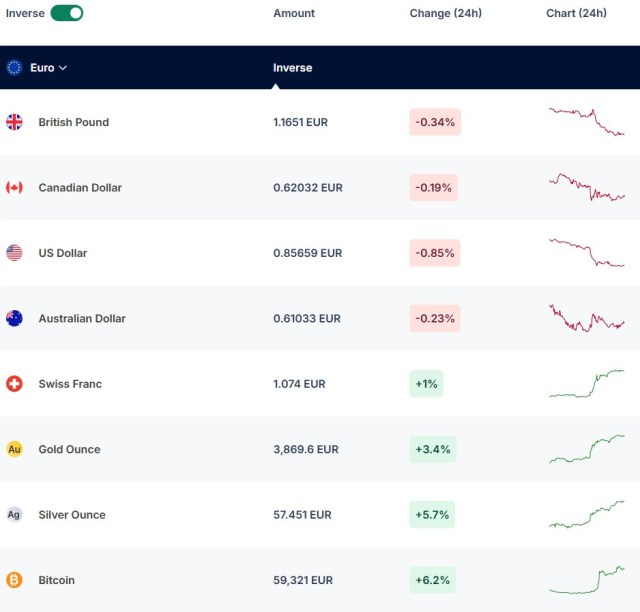The height and width of the screenshot is (612, 640).
Task: Click the Silver Ounce Ag icon
Action: point(14,514)
